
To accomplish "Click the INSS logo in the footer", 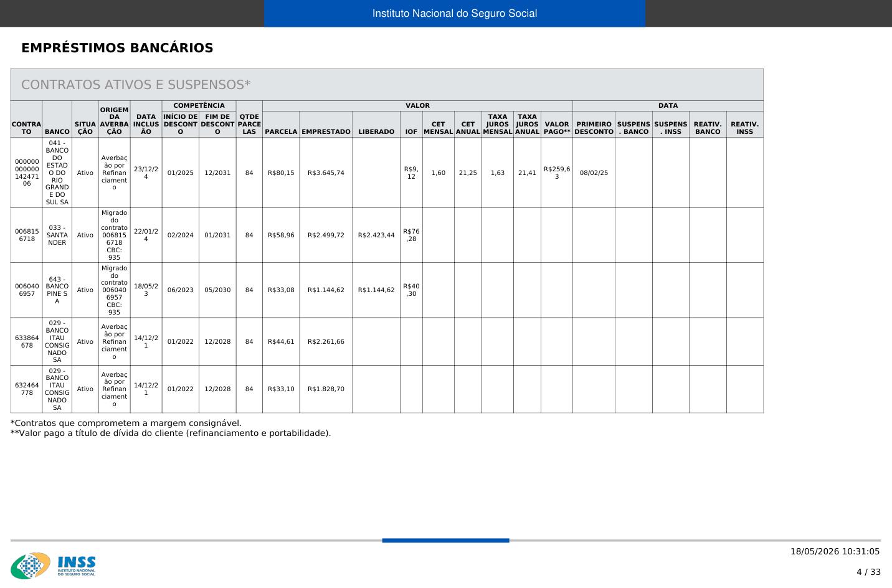I will pyautogui.click(x=54, y=566).
